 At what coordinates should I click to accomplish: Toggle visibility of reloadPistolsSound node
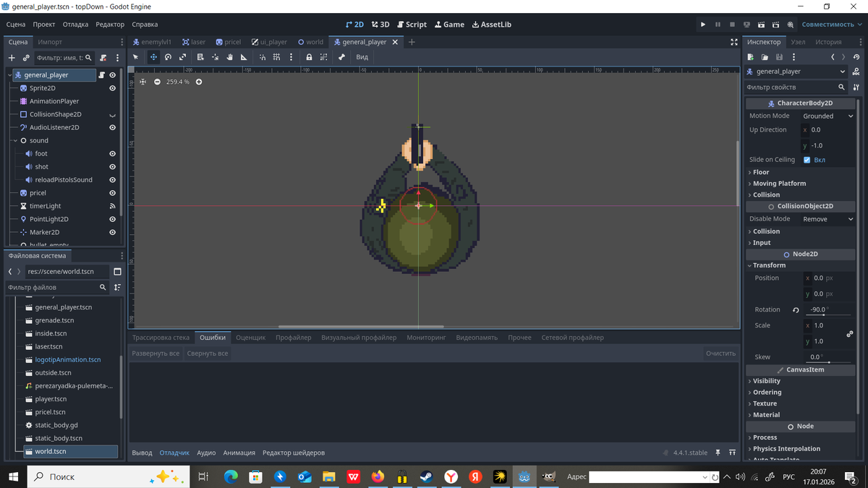pyautogui.click(x=113, y=180)
